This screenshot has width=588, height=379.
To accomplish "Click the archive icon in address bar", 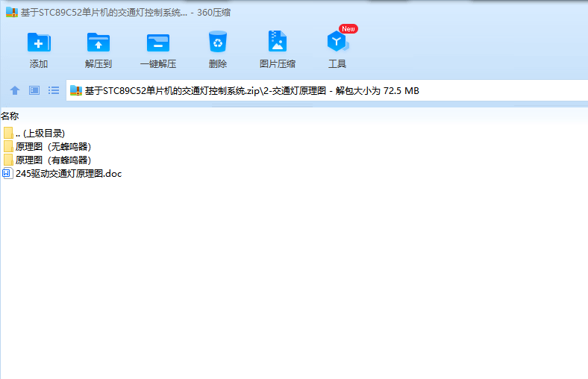I will click(76, 90).
